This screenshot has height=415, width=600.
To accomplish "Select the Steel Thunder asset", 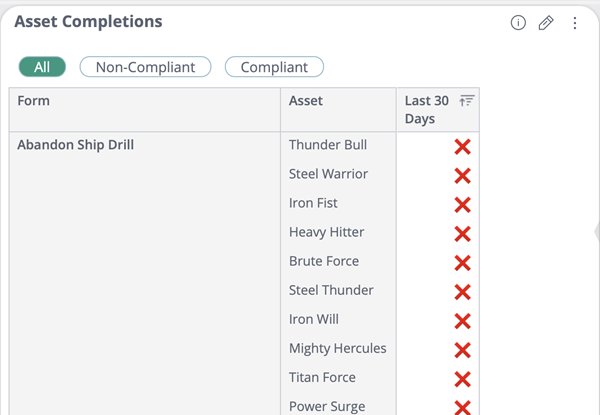I will pyautogui.click(x=331, y=290).
